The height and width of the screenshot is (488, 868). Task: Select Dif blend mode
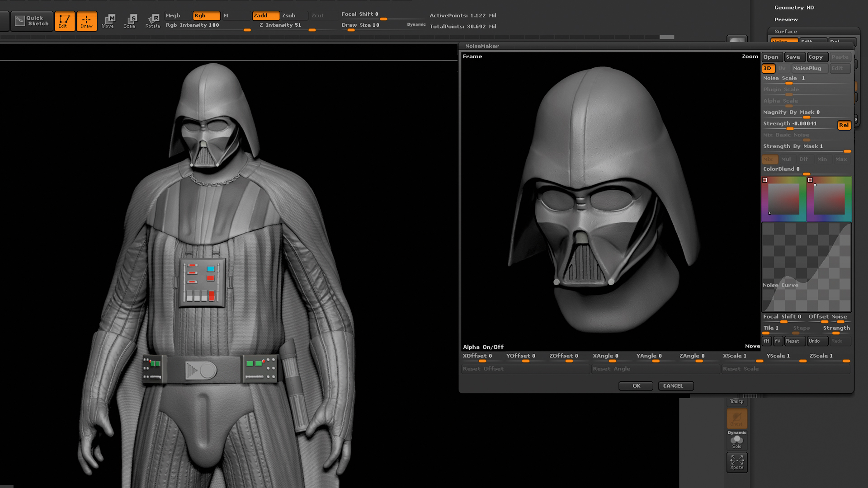804,159
